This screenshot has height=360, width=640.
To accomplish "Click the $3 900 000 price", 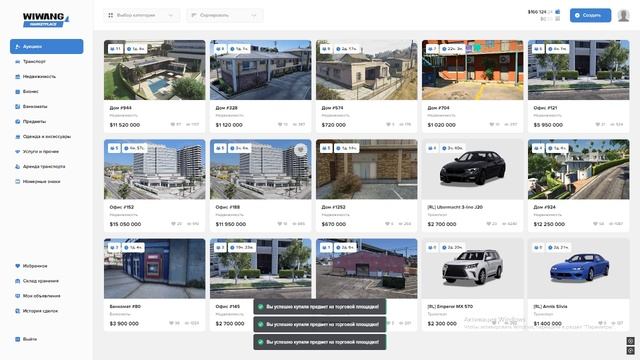I will click(124, 323).
